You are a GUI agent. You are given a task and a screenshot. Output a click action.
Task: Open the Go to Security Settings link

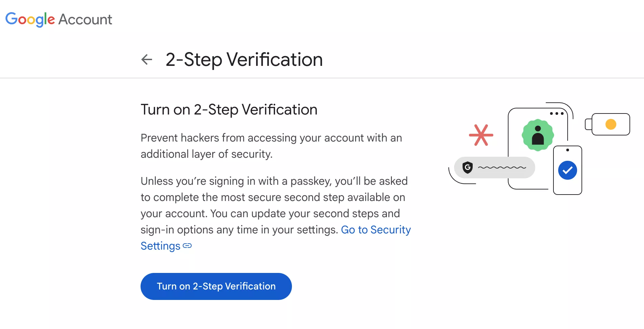click(376, 230)
